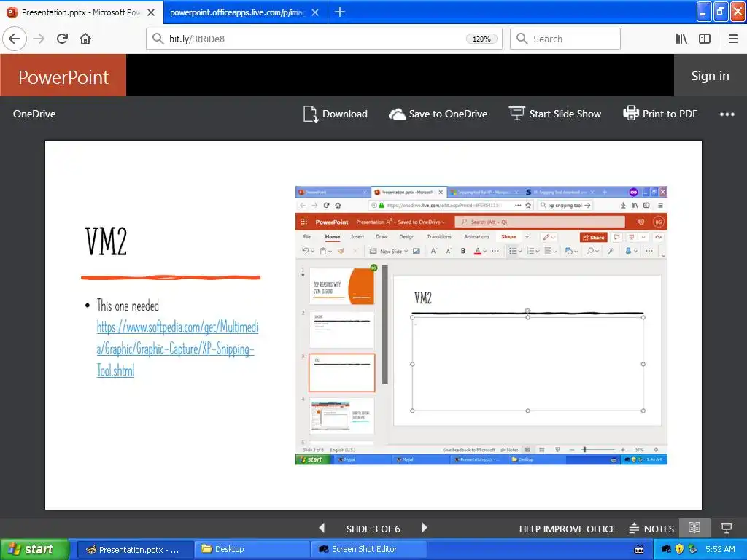Toggle the browser sidebar icon
The image size is (747, 560).
point(705,39)
